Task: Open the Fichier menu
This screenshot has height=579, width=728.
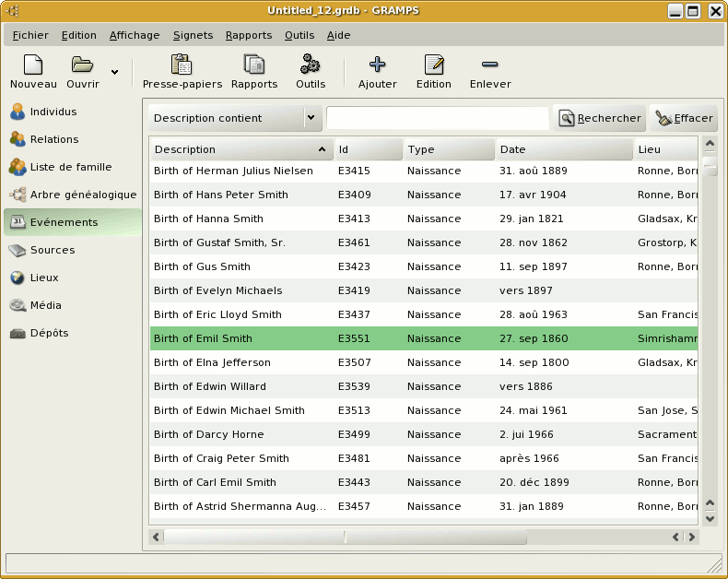Action: coord(30,35)
